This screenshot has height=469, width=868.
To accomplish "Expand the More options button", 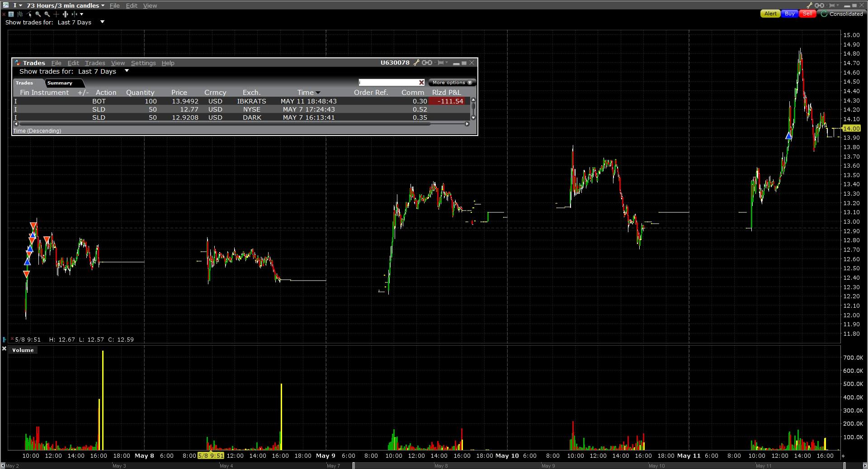I will (x=452, y=82).
